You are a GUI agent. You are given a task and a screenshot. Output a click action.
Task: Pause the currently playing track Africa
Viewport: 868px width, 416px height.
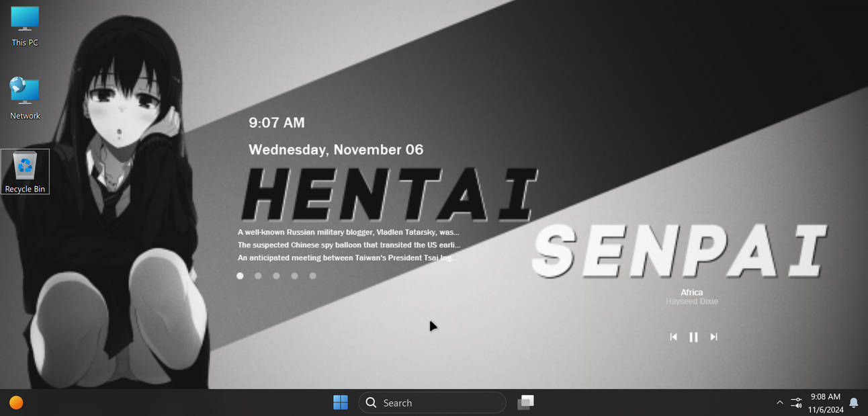(693, 337)
